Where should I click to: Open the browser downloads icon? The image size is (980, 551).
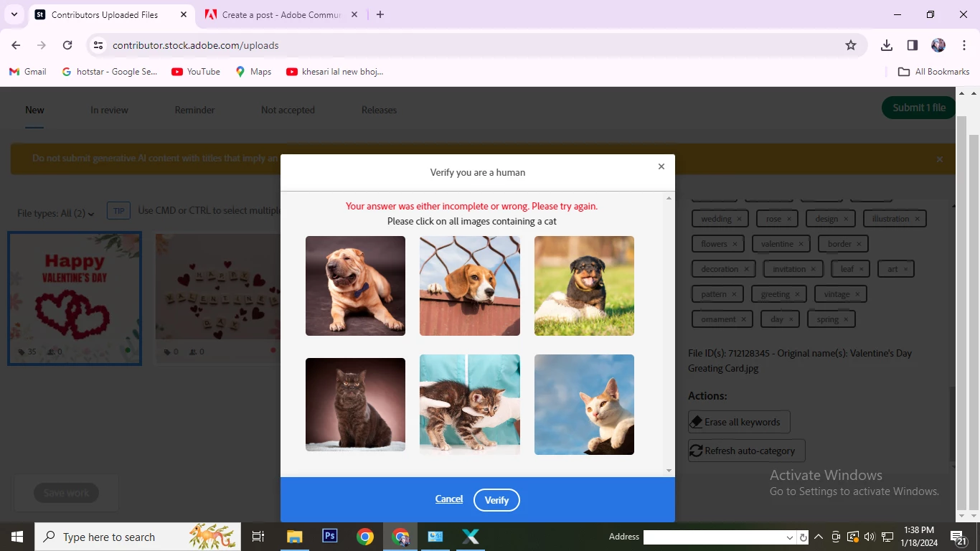[887, 45]
